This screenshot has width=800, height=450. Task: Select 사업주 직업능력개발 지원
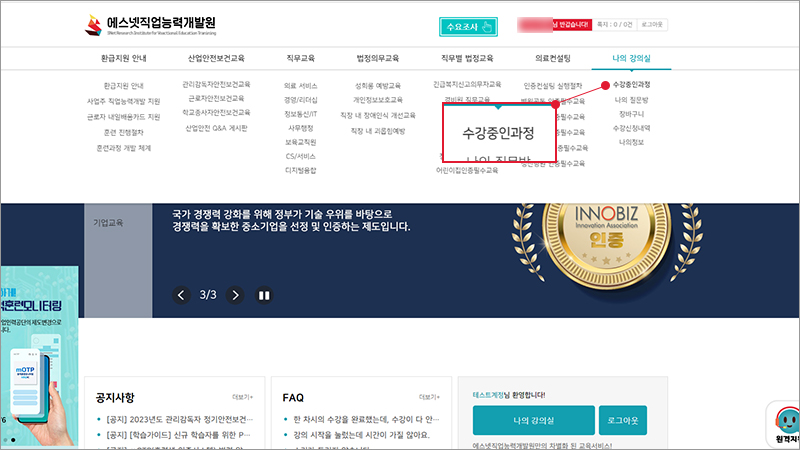[x=123, y=102]
